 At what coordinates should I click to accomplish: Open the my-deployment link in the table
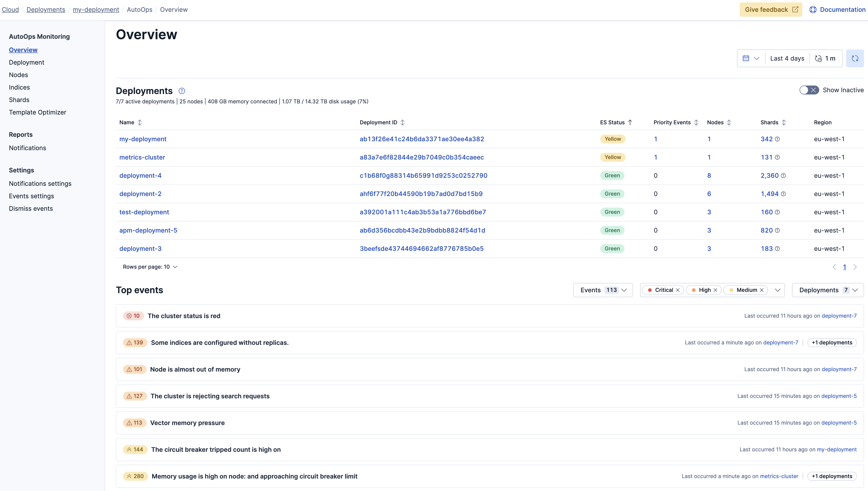(143, 139)
